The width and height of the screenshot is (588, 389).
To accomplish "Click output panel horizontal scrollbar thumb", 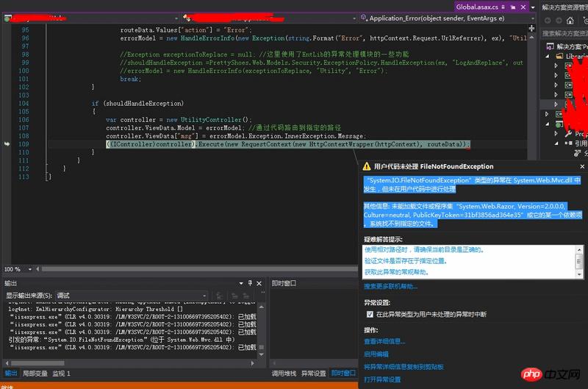I will [x=37, y=363].
